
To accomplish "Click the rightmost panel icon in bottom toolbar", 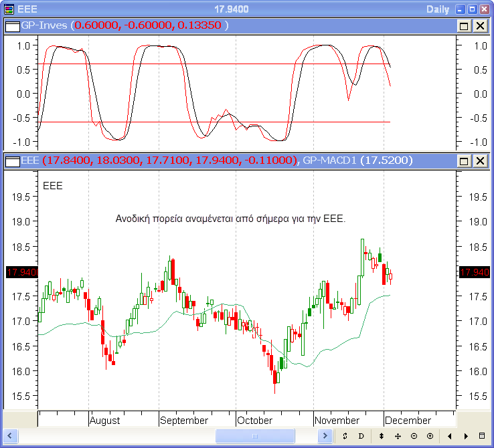I will [x=483, y=436].
